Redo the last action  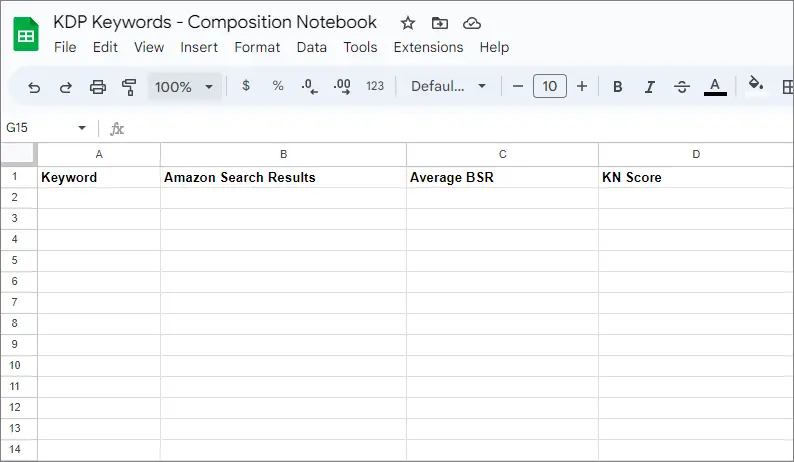tap(66, 87)
